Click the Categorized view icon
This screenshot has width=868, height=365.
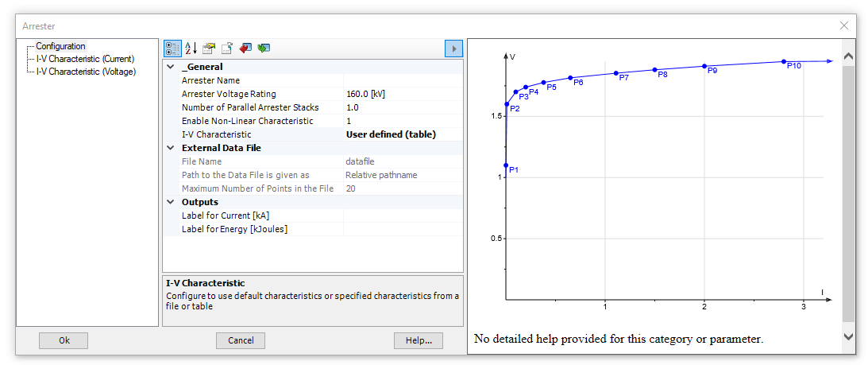(x=172, y=49)
